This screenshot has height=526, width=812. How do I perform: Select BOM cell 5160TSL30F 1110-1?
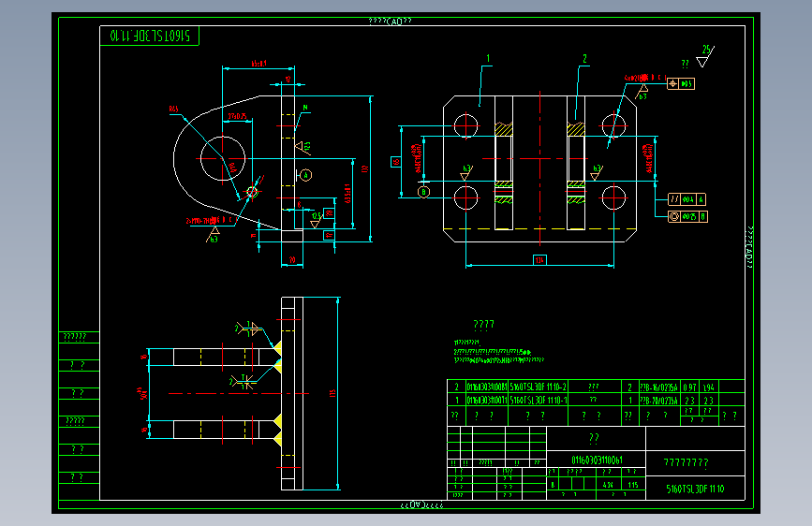pos(538,401)
